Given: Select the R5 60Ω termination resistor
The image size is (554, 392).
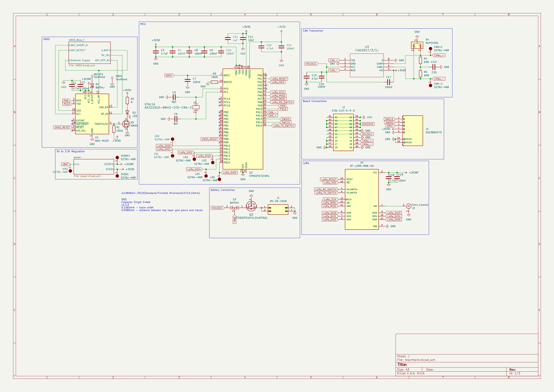Looking at the screenshot, I should [x=420, y=74].
